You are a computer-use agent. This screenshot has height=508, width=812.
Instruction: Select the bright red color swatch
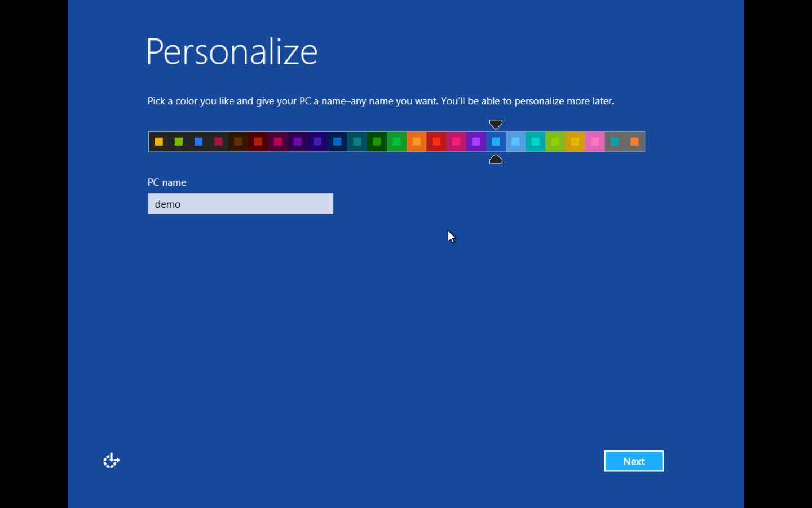[436, 142]
